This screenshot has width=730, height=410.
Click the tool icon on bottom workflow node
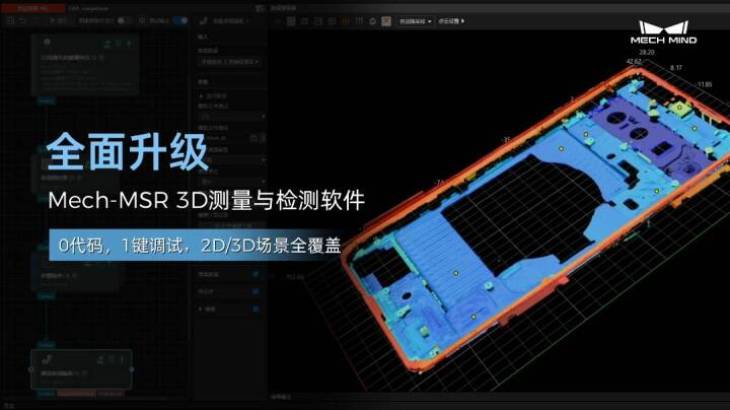click(x=46, y=360)
